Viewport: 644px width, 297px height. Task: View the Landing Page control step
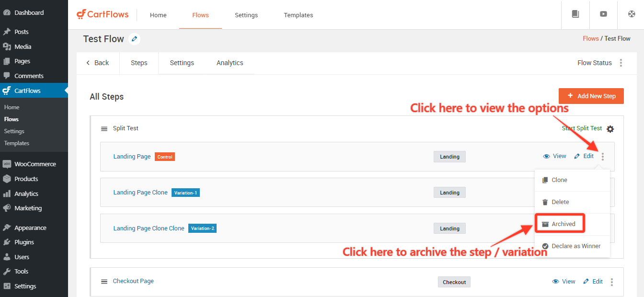coord(555,156)
